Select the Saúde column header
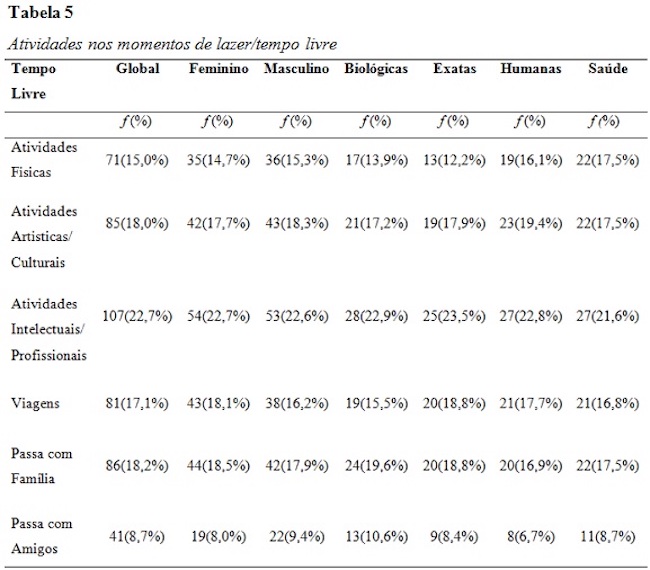 (x=607, y=69)
